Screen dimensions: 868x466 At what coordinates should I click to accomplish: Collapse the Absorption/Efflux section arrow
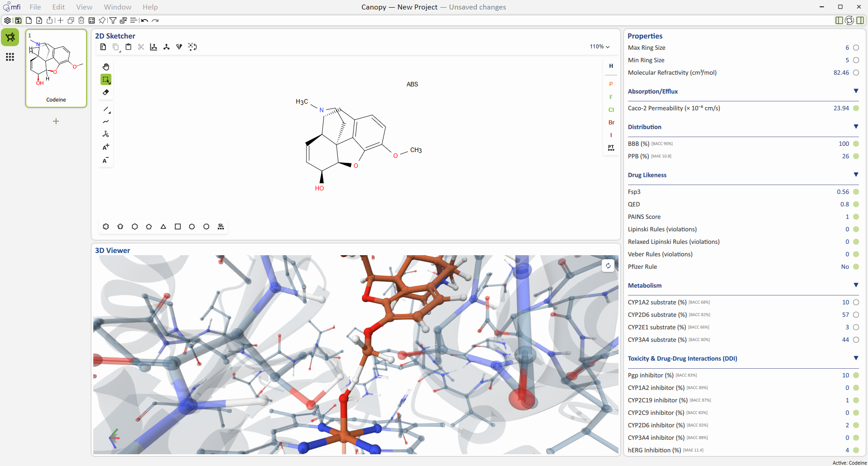click(856, 91)
